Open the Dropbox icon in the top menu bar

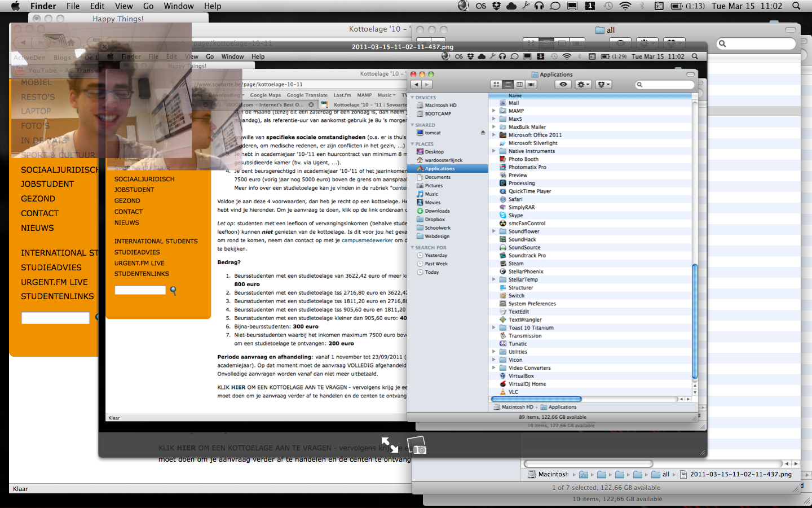[496, 6]
